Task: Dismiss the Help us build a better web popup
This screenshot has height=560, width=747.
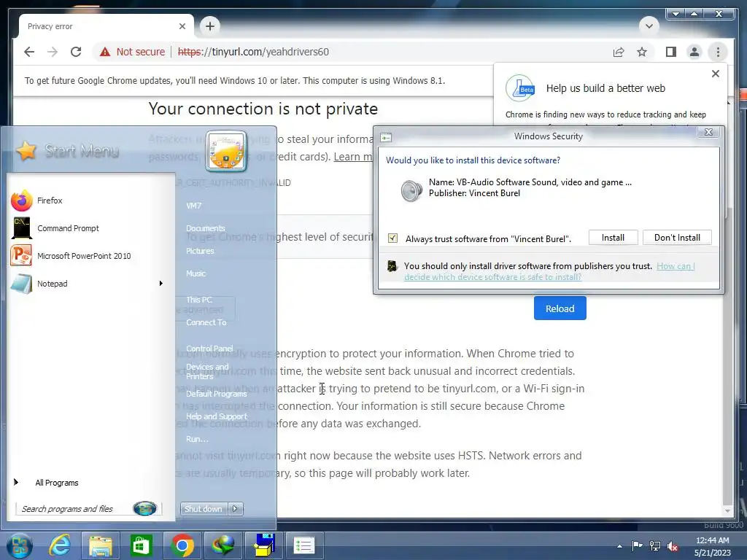Action: pyautogui.click(x=715, y=74)
